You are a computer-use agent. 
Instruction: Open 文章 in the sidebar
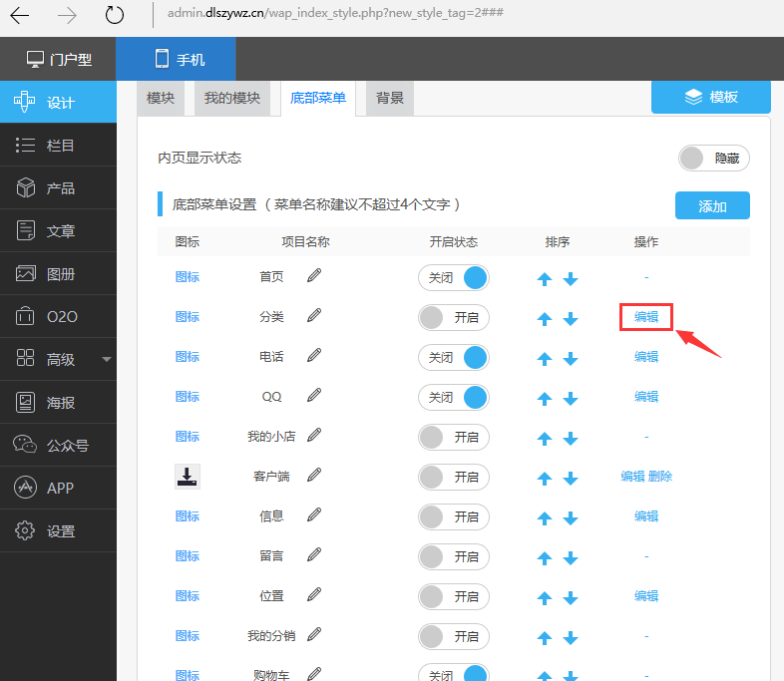(58, 231)
